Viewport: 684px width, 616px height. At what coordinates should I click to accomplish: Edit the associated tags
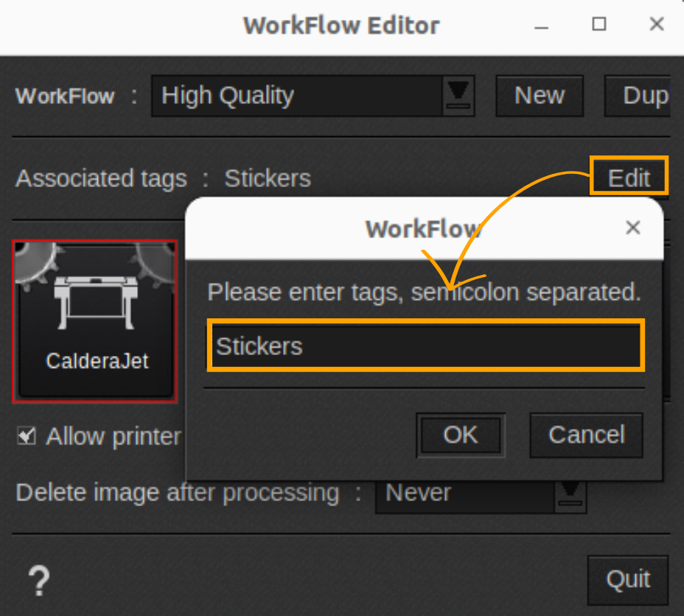[x=628, y=177]
